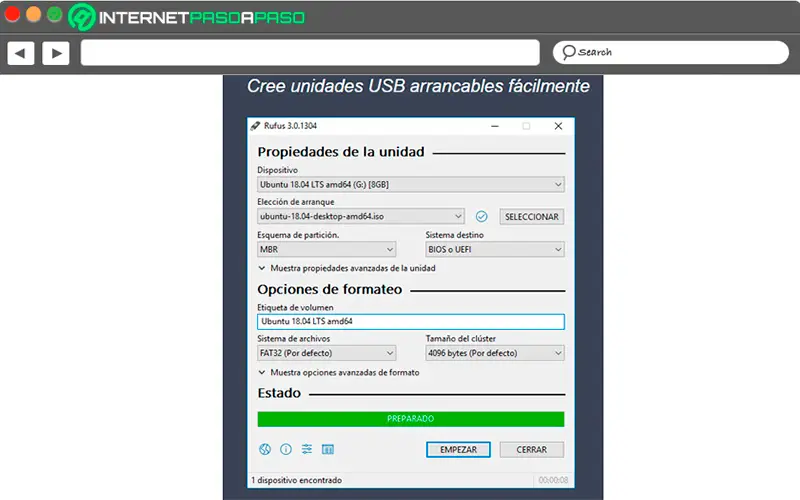Click the red window close dot
The image size is (800, 500).
12,14
